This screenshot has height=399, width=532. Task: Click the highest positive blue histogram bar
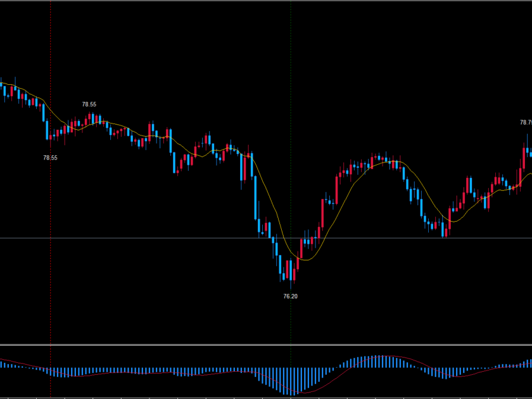[x=380, y=361]
